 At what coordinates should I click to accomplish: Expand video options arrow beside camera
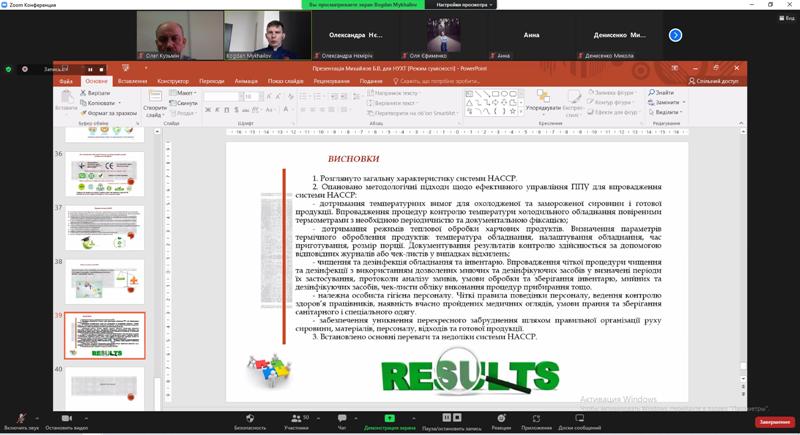coord(86,419)
